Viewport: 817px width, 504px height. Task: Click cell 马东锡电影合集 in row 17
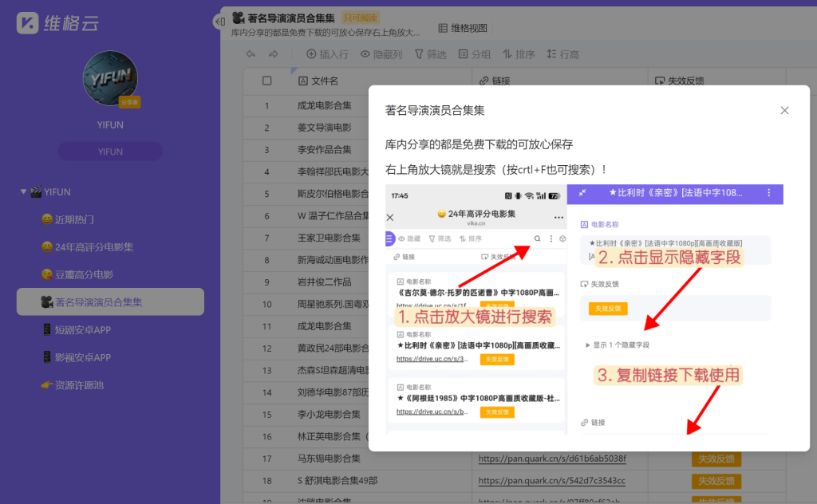coord(329,459)
